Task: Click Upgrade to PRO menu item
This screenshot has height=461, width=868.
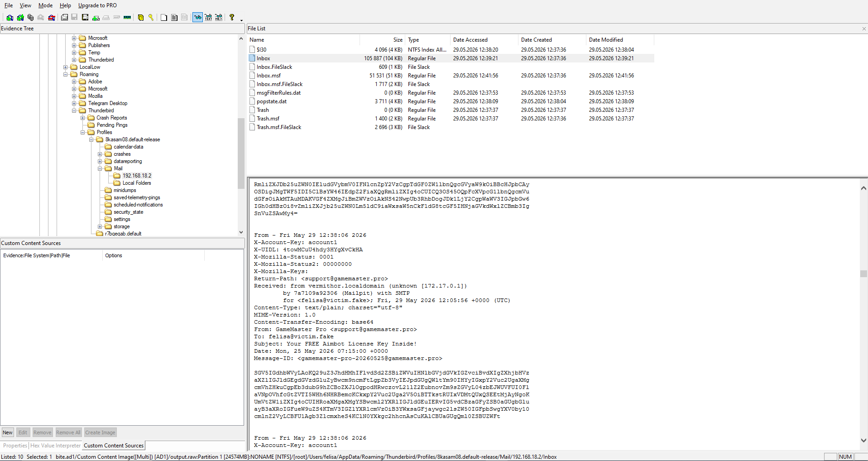Action: click(97, 5)
